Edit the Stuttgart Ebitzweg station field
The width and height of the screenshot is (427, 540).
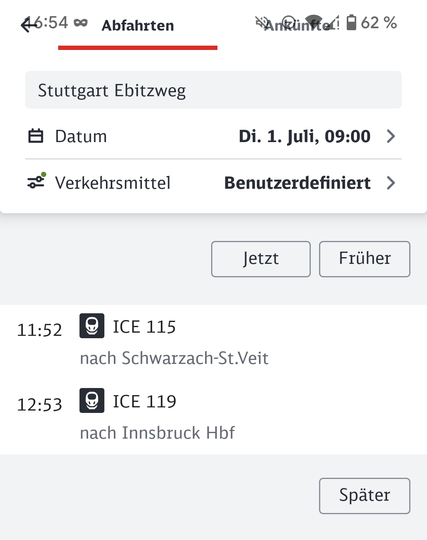[214, 90]
